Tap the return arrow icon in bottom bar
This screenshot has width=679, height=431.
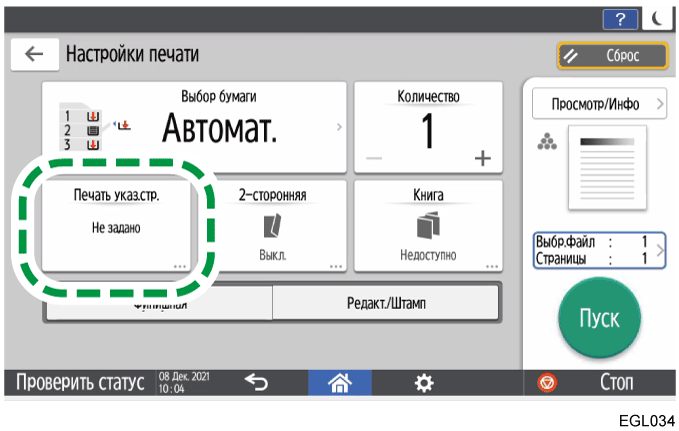257,382
